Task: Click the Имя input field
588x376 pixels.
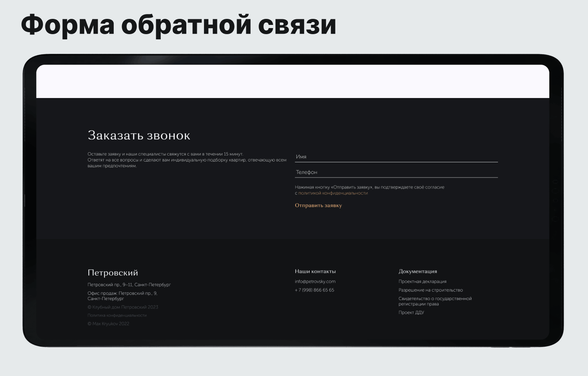Action: 396,157
